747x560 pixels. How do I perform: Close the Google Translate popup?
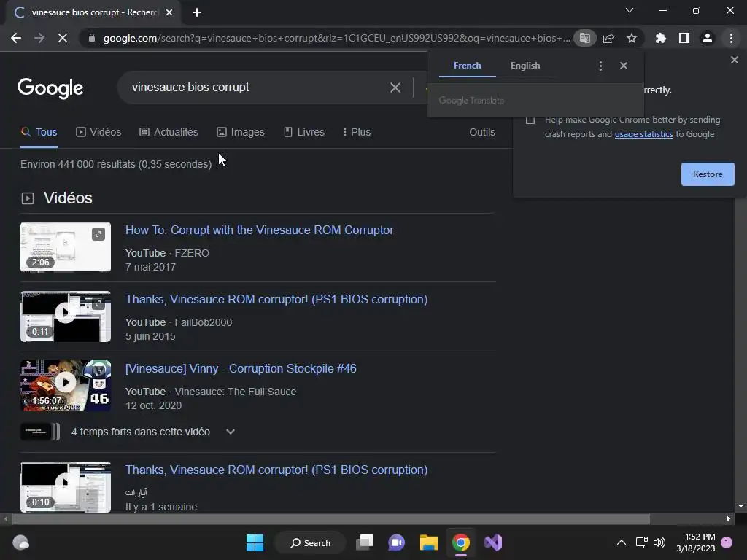pyautogui.click(x=624, y=66)
